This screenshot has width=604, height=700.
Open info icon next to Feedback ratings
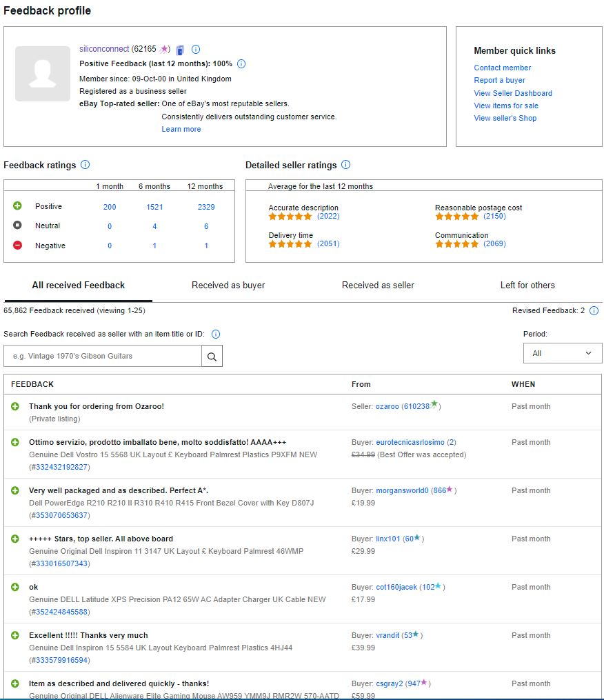[x=85, y=165]
